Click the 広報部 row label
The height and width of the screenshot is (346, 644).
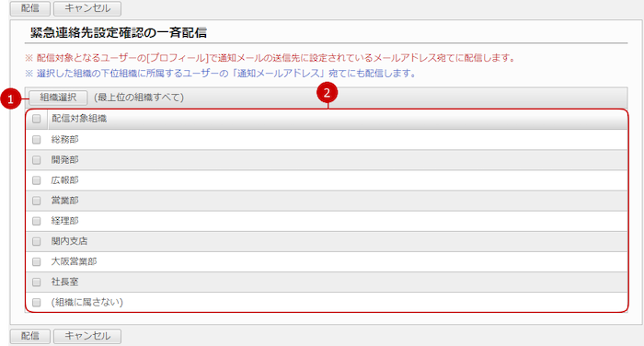coord(65,180)
